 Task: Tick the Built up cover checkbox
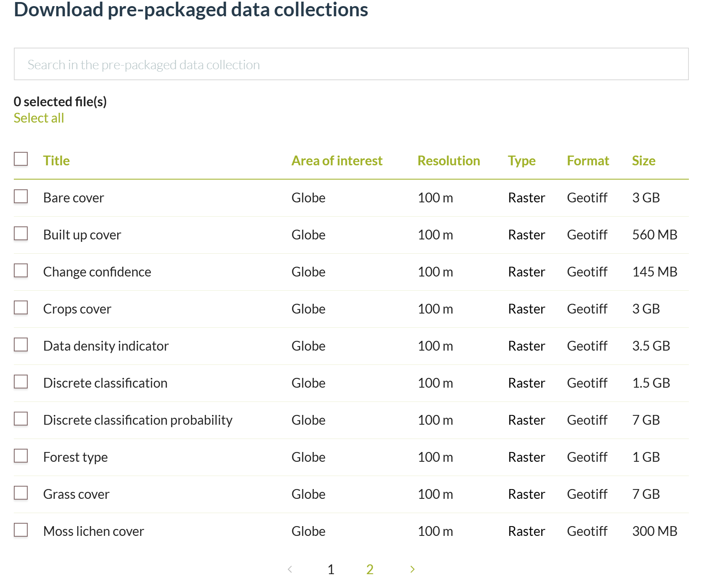coord(21,234)
